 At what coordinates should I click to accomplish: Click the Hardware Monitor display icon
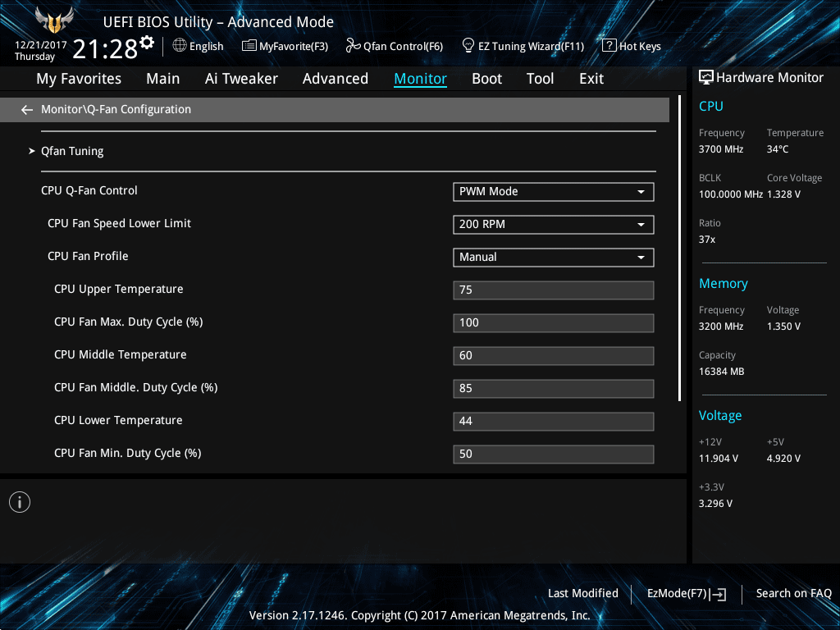point(706,77)
